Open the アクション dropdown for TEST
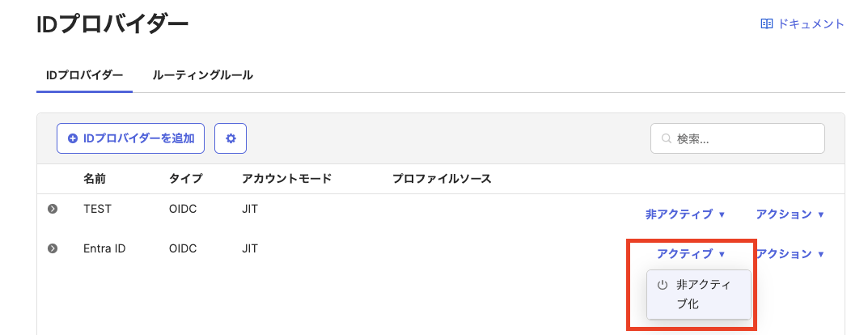This screenshot has width=868, height=335. (x=790, y=214)
